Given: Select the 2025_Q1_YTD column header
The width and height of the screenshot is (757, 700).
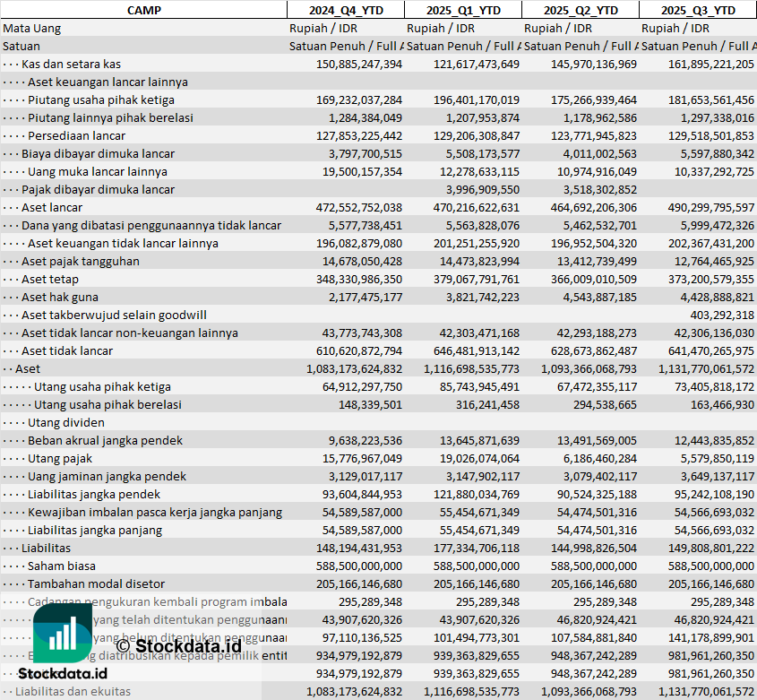Looking at the screenshot, I should click(x=462, y=10).
